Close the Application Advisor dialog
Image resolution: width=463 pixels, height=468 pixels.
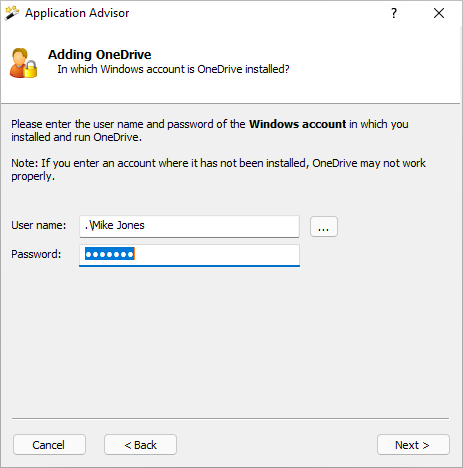(439, 13)
